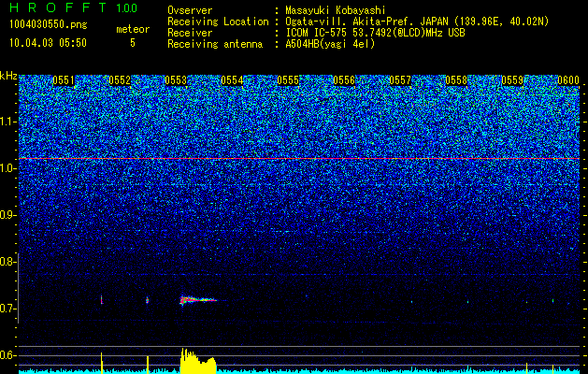Screen dimensions: 588x374
Task: Click the Receiving Location label
Action: pos(218,22)
